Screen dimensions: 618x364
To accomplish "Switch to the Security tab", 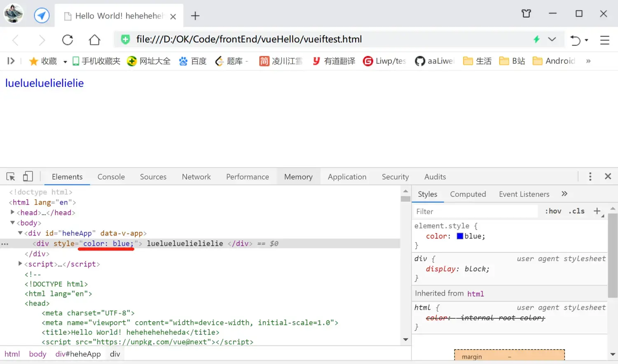I will point(395,177).
